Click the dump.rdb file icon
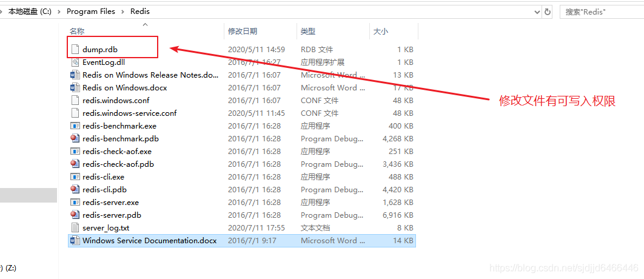The height and width of the screenshot is (279, 644). coord(75,49)
